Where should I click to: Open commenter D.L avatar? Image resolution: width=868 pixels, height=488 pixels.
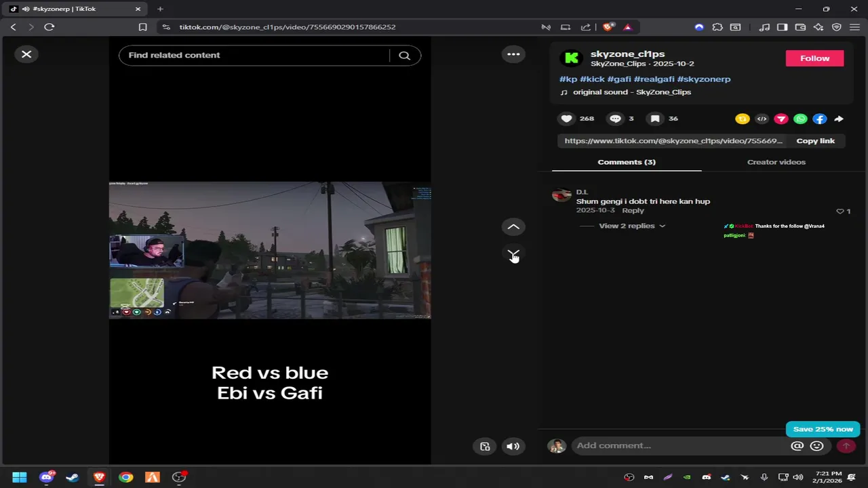tap(561, 195)
